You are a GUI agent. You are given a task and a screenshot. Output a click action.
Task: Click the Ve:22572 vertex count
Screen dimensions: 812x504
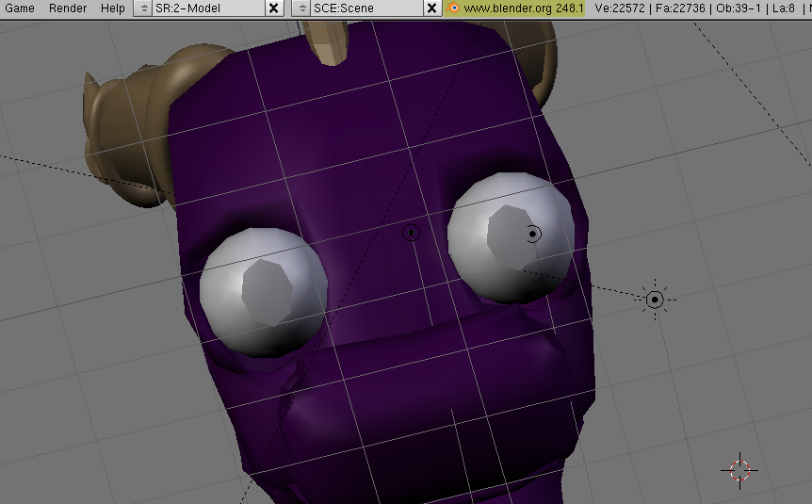coord(620,8)
